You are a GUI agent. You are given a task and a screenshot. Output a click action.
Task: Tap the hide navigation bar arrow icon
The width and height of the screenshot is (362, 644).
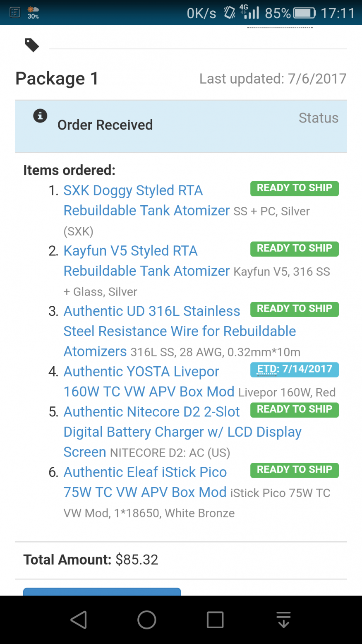pos(283,620)
